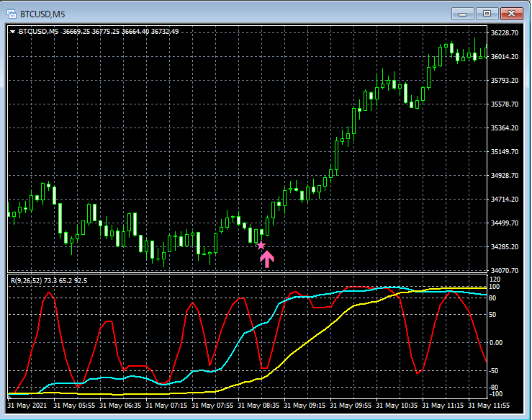Click the price label 34285.20
Viewport: 532px width, 420px height.
click(x=505, y=247)
